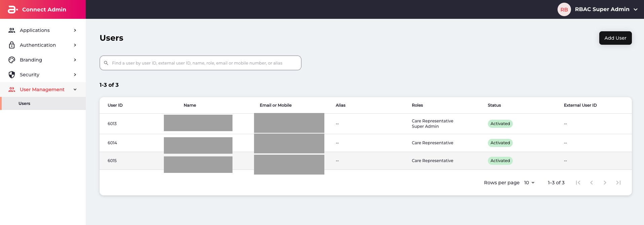The height and width of the screenshot is (225, 644).
Task: Expand the Authentication menu chevron
Action: [75, 45]
